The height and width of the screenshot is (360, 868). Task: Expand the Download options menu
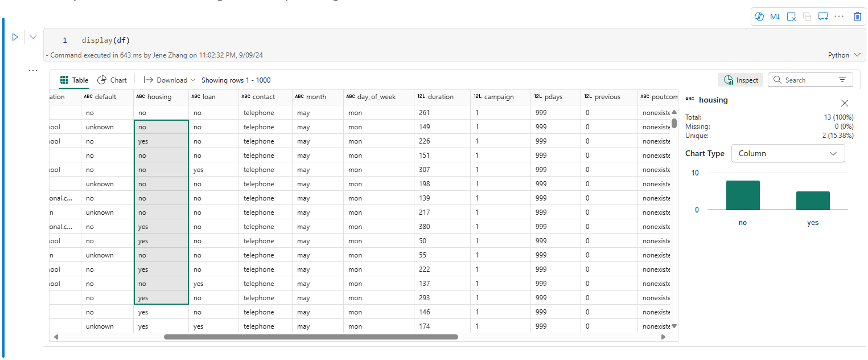pyautogui.click(x=170, y=80)
